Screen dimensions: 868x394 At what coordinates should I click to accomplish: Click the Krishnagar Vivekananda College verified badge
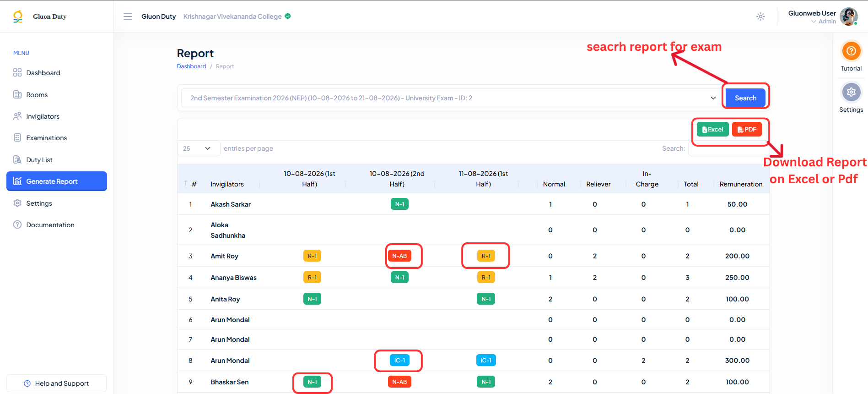point(288,16)
